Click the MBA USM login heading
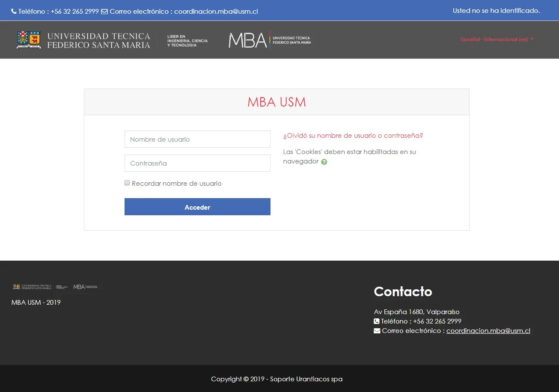This screenshot has height=392, width=559. 277,102
